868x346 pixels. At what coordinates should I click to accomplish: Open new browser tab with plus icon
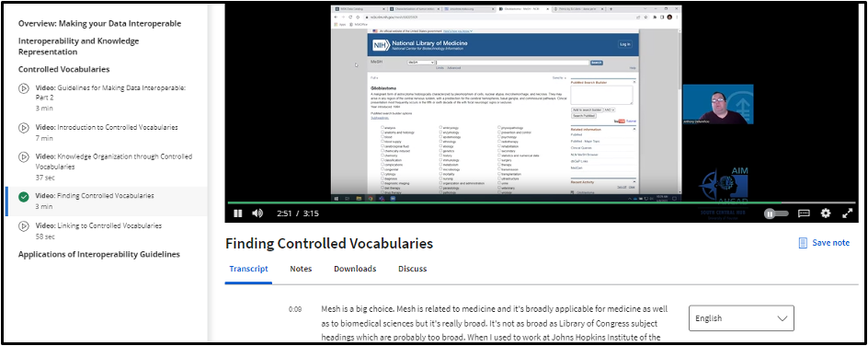point(611,9)
